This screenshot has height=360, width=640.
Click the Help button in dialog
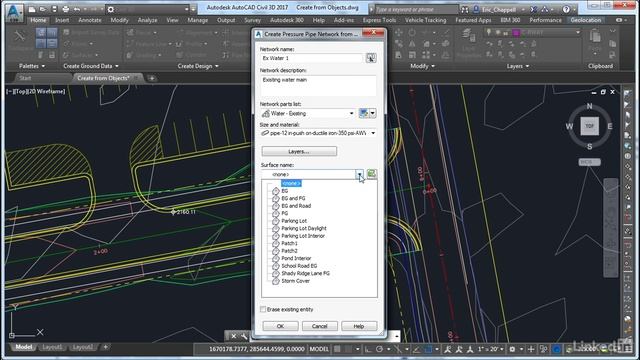pos(359,326)
